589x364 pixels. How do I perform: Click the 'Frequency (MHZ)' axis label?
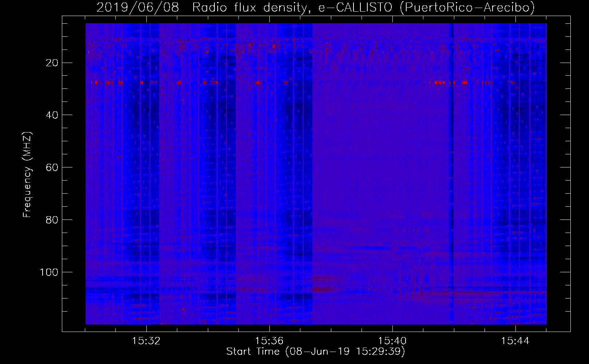coord(28,175)
